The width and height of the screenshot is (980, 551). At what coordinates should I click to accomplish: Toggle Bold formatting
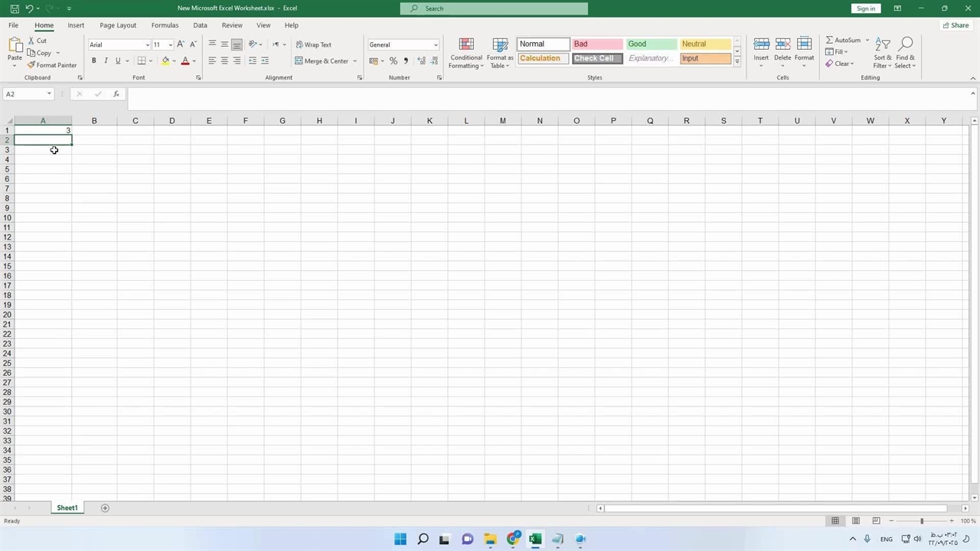(94, 61)
